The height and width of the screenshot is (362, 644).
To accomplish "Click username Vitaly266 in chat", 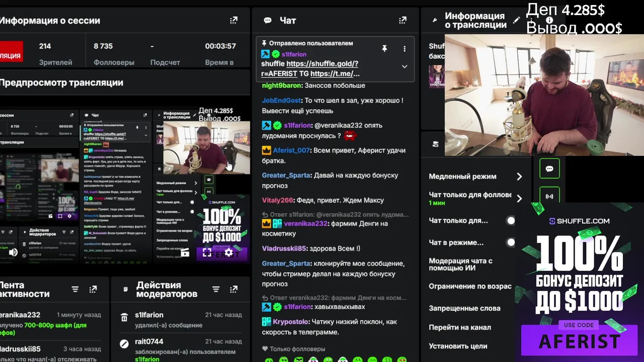I will [x=277, y=200].
